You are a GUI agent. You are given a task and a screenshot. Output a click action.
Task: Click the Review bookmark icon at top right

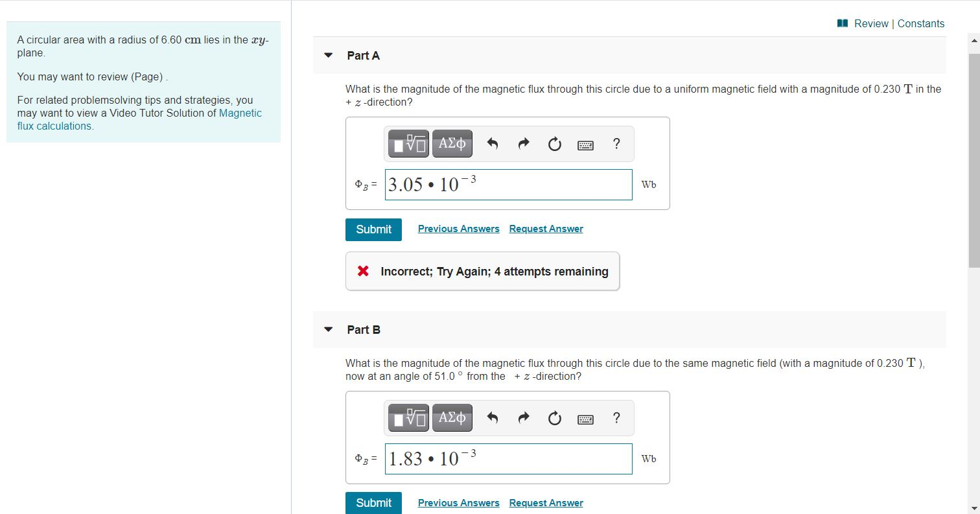click(x=841, y=23)
